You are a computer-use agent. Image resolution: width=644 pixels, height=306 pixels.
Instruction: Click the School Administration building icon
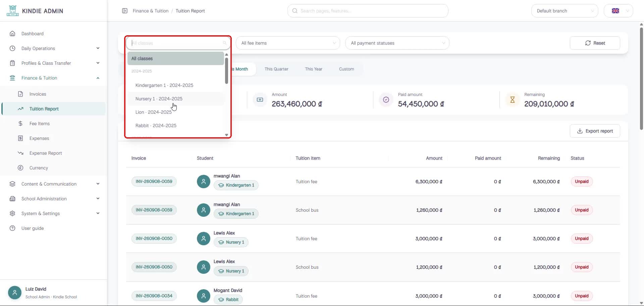click(12, 199)
